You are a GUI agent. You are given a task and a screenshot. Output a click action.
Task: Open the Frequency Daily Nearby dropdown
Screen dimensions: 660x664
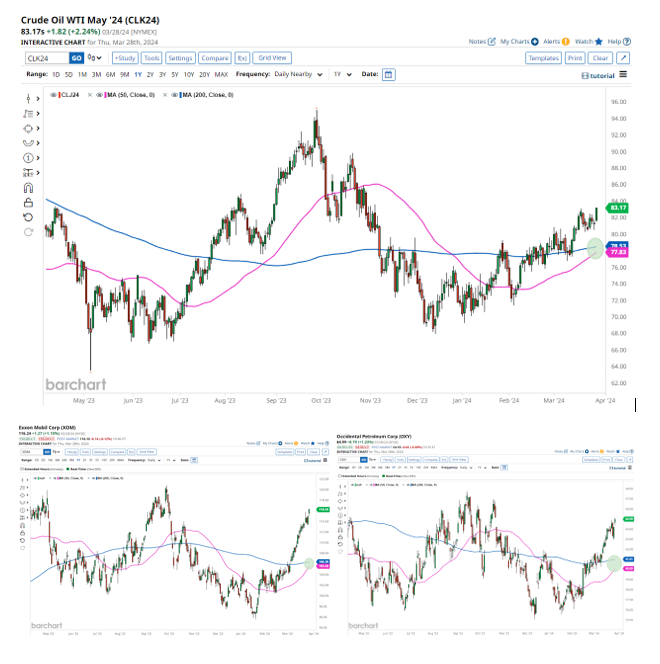tap(298, 74)
